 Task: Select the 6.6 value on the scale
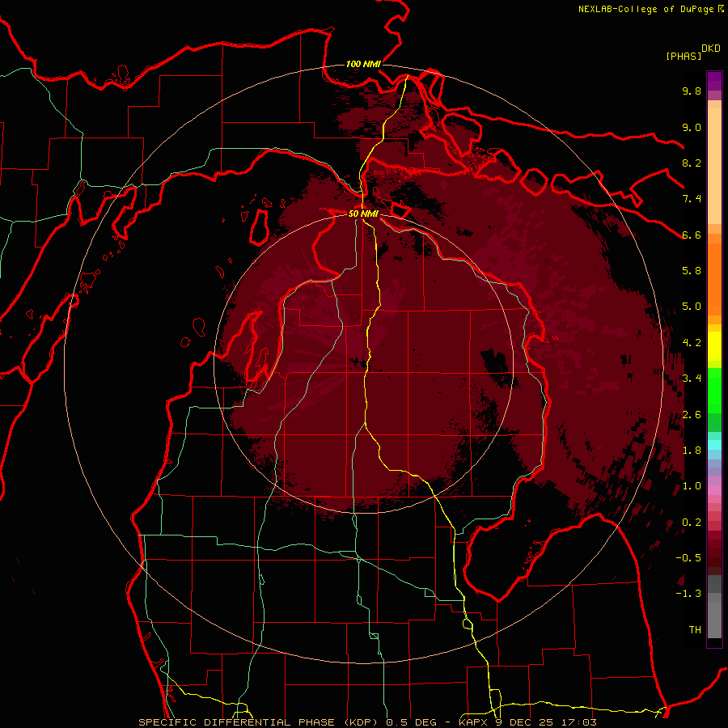pyautogui.click(x=692, y=235)
